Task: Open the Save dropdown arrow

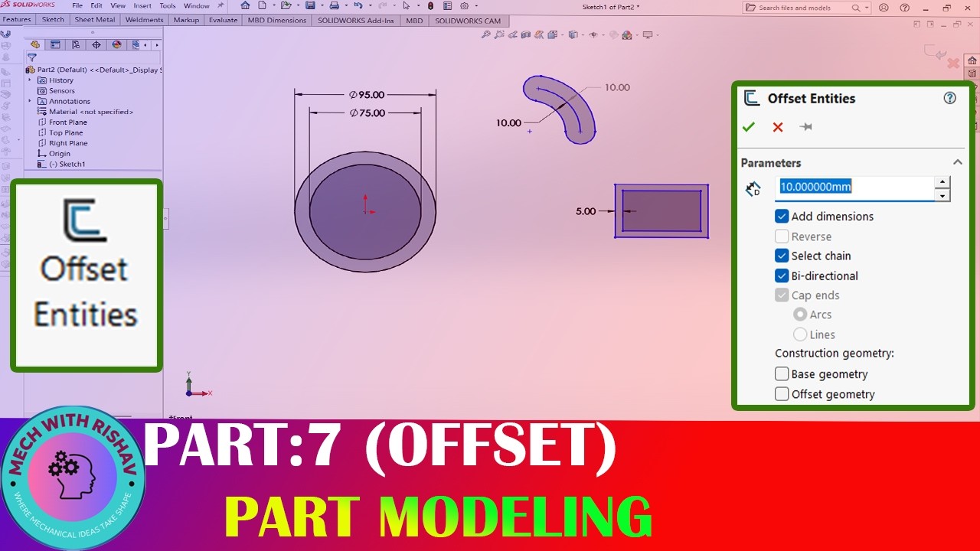Action: [x=322, y=5]
